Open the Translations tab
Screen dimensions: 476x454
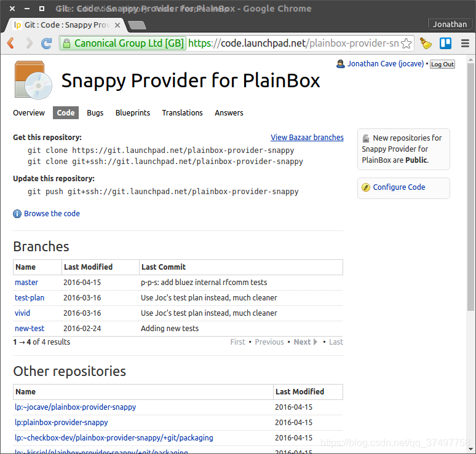[182, 113]
